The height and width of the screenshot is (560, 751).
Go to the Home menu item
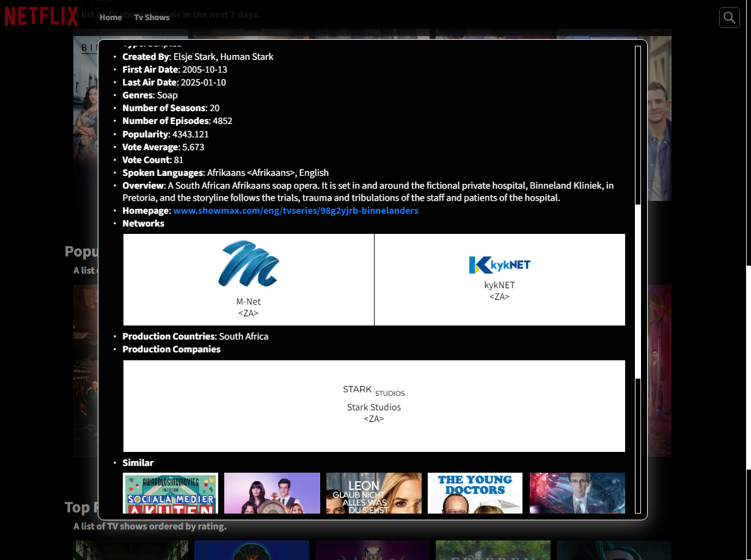(x=111, y=17)
